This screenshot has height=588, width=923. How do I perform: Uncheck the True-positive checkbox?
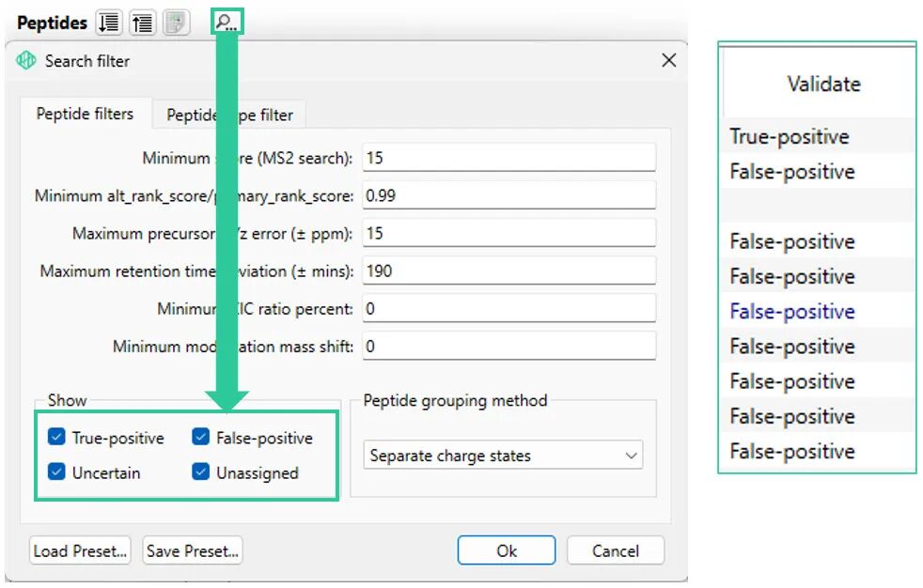pyautogui.click(x=57, y=438)
